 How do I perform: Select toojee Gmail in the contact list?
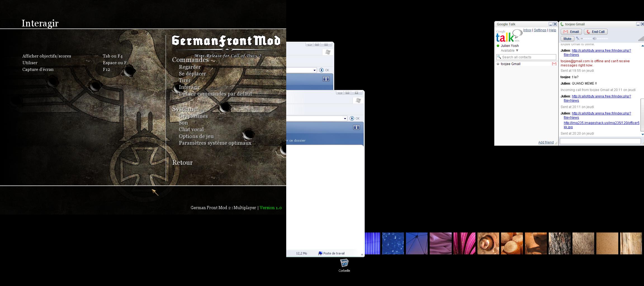click(x=526, y=64)
